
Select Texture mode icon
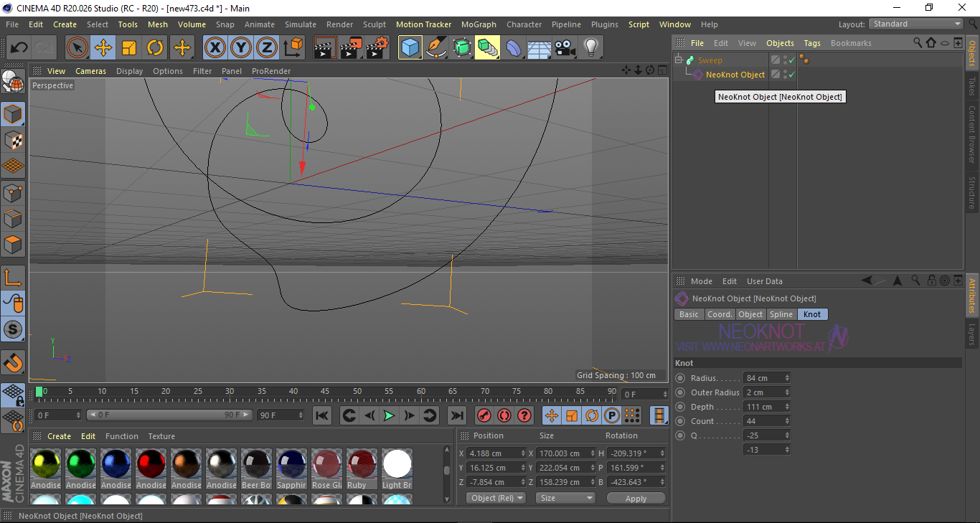click(13, 140)
